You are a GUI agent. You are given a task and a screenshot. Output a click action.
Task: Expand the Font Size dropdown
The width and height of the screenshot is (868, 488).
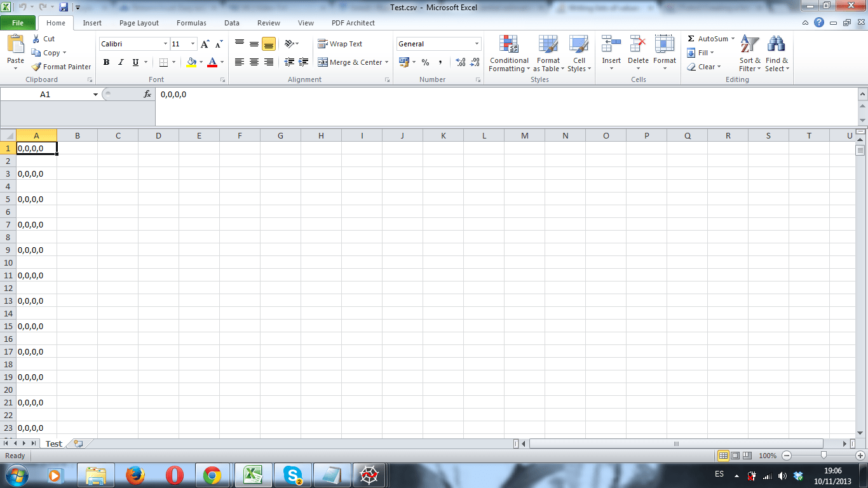[x=193, y=43]
